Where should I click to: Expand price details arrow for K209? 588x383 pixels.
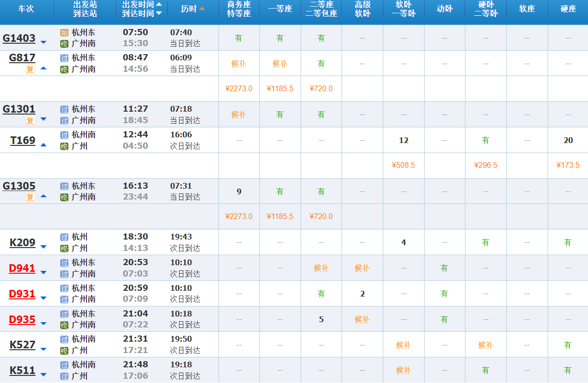[x=44, y=247]
